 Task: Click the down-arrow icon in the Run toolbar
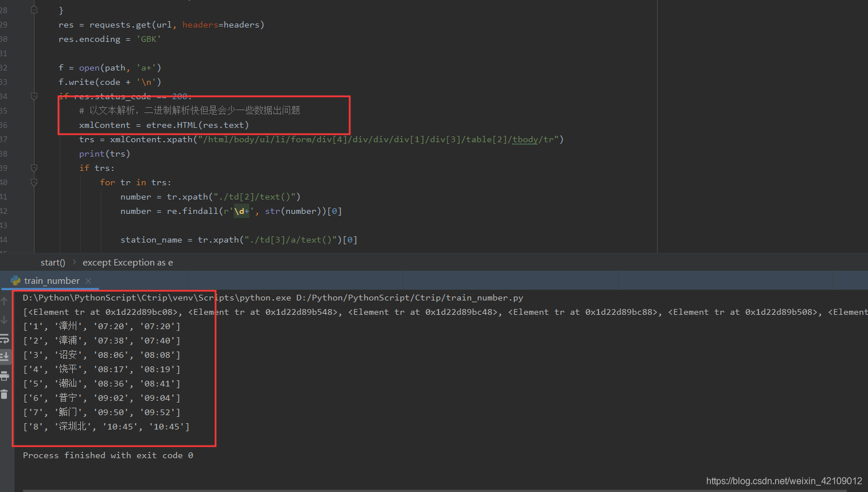[x=4, y=319]
